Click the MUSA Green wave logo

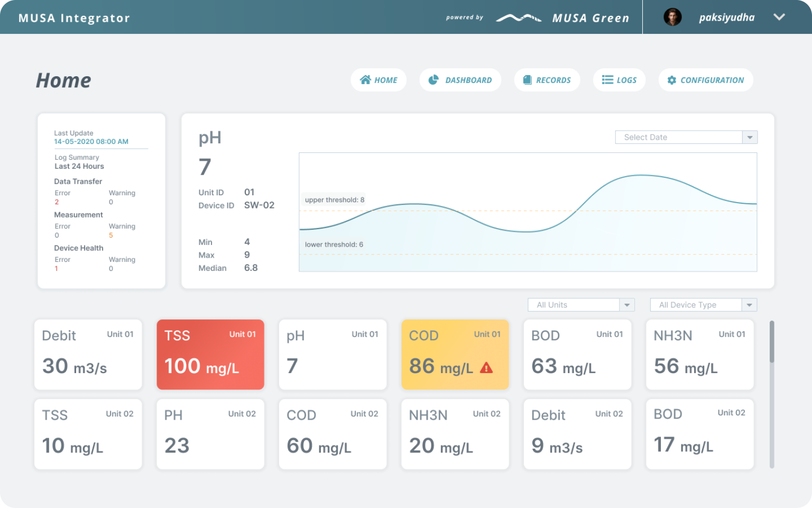pyautogui.click(x=519, y=18)
